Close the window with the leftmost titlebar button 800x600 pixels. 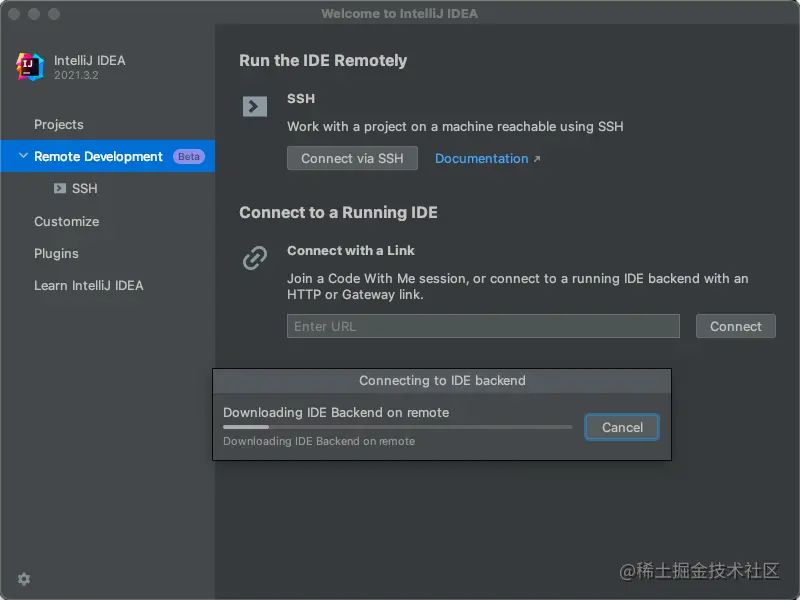[x=14, y=14]
